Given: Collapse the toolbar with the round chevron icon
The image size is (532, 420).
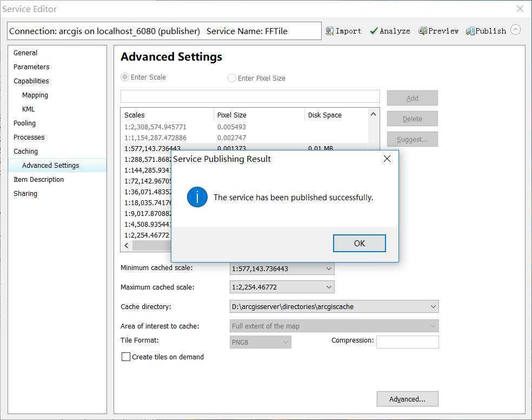Looking at the screenshot, I should (x=515, y=30).
